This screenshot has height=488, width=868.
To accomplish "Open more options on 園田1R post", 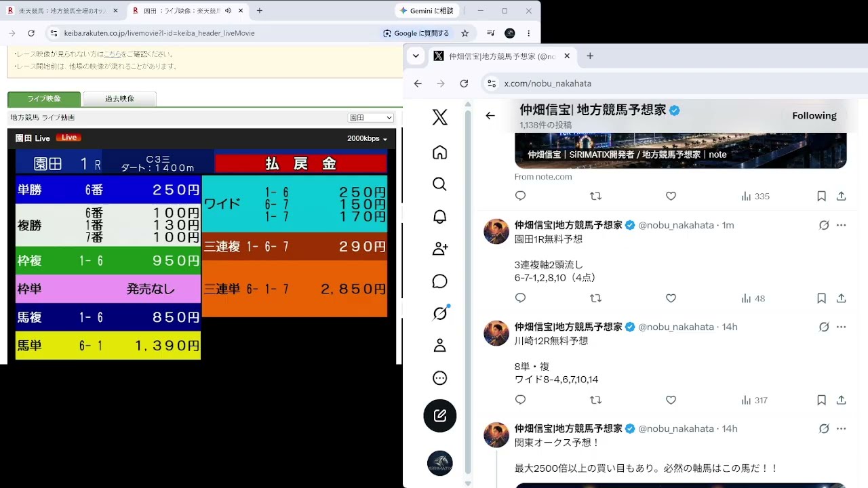I will [x=841, y=225].
